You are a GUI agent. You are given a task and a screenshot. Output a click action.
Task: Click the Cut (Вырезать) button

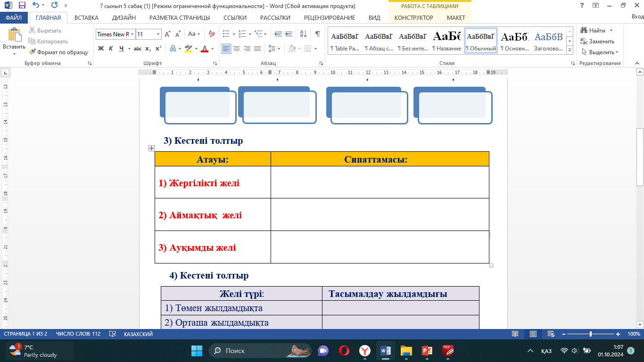pyautogui.click(x=45, y=31)
